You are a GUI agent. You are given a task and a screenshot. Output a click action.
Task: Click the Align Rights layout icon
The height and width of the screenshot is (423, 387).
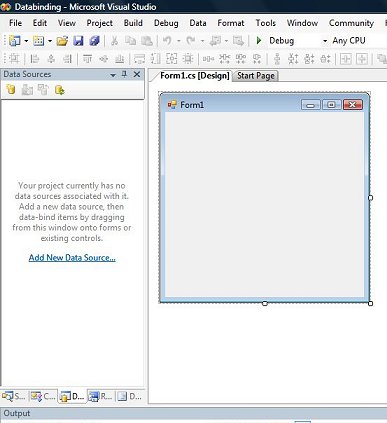click(67, 59)
